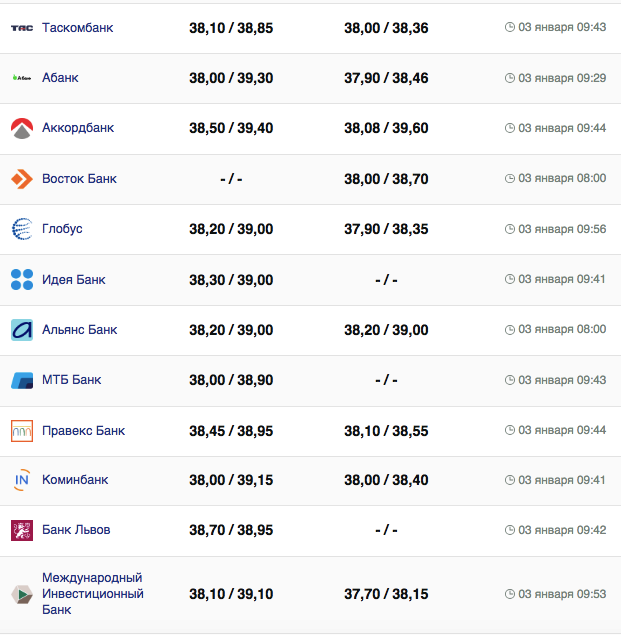Open Международный Инвестиционный Банк link
This screenshot has width=621, height=635.
92,594
